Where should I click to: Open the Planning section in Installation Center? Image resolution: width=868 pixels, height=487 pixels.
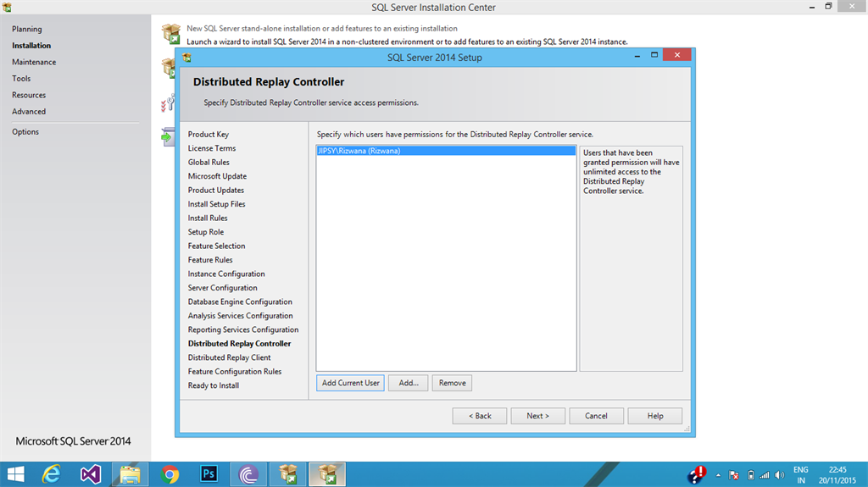(x=26, y=29)
